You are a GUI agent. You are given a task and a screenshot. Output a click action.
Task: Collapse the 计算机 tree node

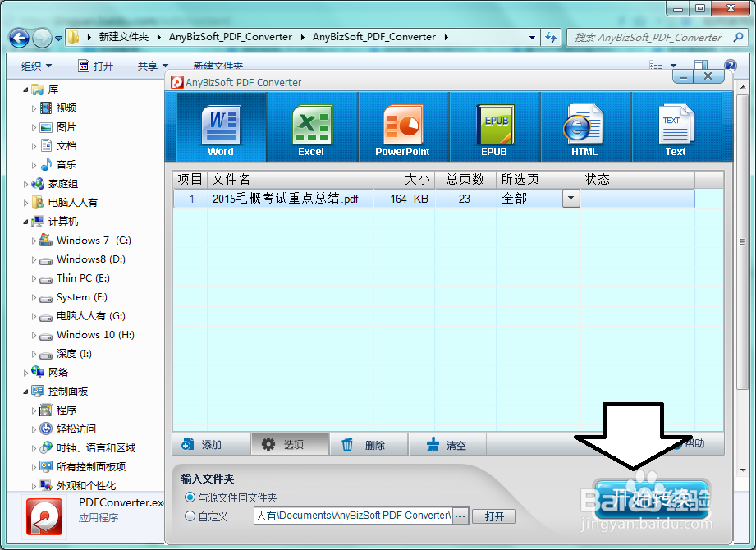25,222
